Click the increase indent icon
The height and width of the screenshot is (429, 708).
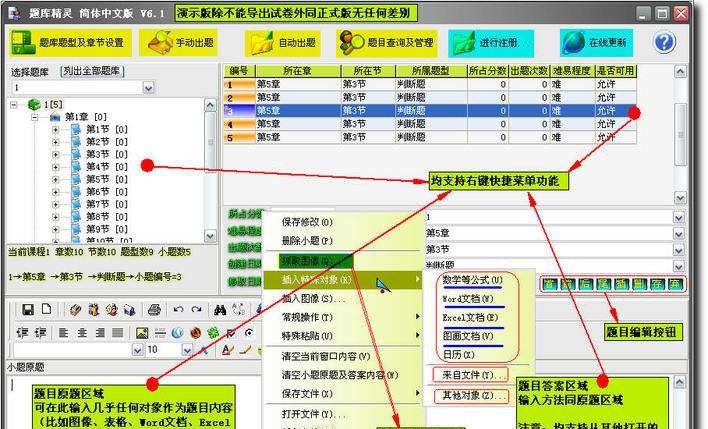41,333
